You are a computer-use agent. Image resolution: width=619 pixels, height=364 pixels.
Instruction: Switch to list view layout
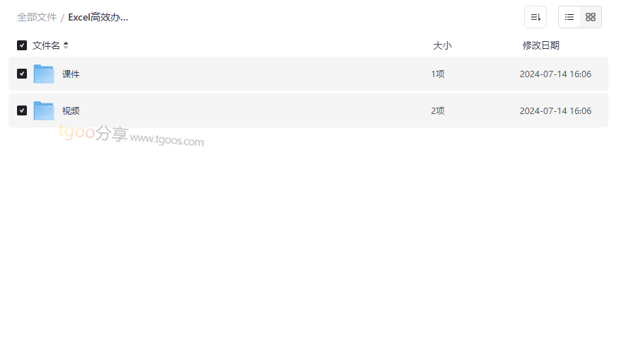point(569,17)
